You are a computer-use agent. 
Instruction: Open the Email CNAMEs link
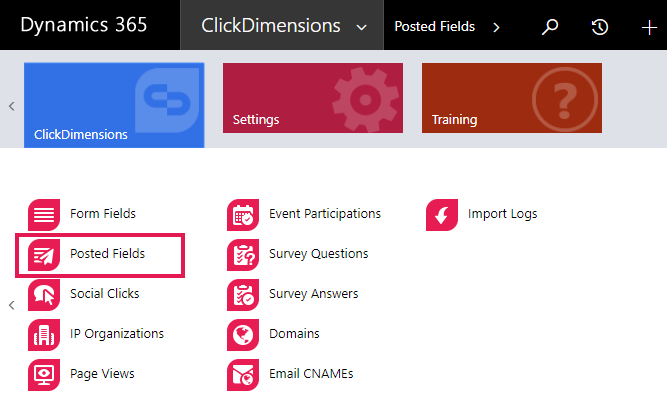point(311,373)
